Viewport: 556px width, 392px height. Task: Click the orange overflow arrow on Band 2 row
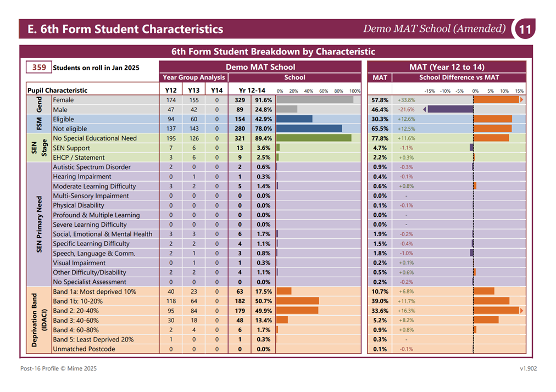(x=521, y=311)
